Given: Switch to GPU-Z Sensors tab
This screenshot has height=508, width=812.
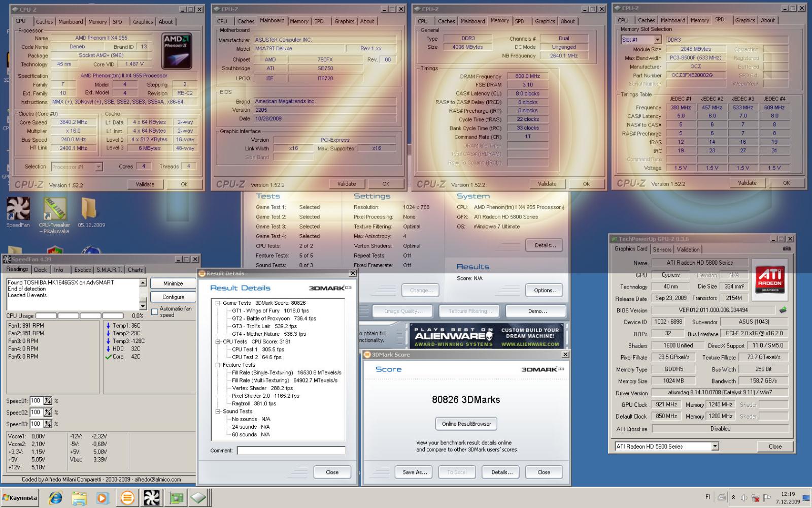Looking at the screenshot, I should tap(662, 249).
